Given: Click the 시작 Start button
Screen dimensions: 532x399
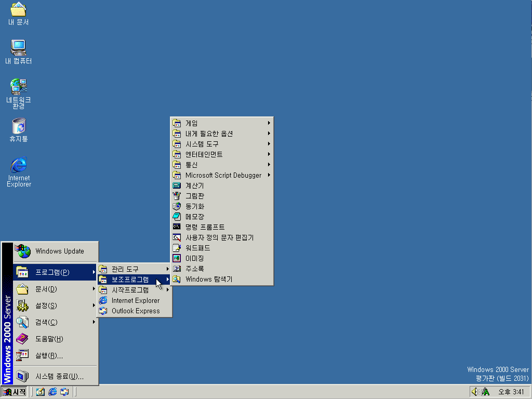Looking at the screenshot, I should point(14,392).
